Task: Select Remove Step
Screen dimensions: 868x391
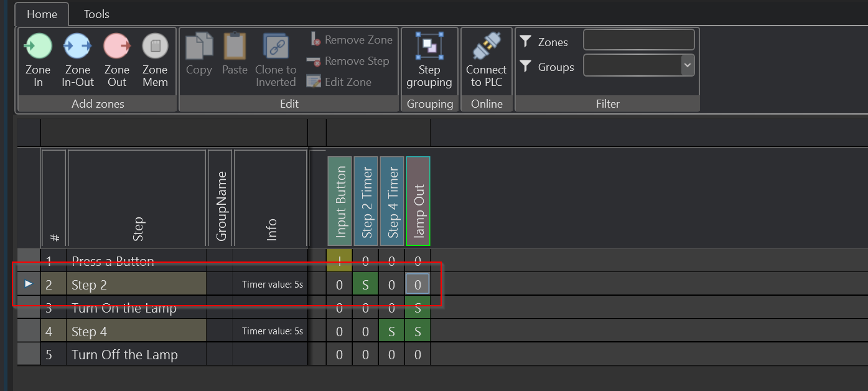Action: click(348, 61)
